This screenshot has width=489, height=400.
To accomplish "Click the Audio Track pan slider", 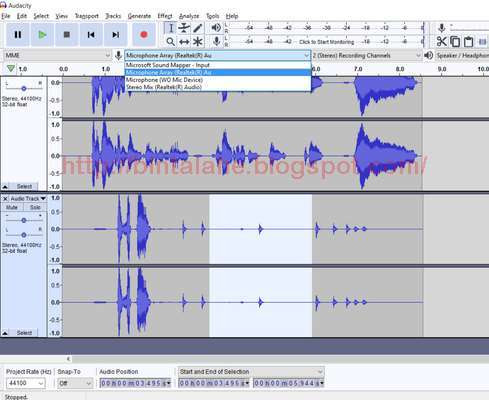I will tap(24, 235).
